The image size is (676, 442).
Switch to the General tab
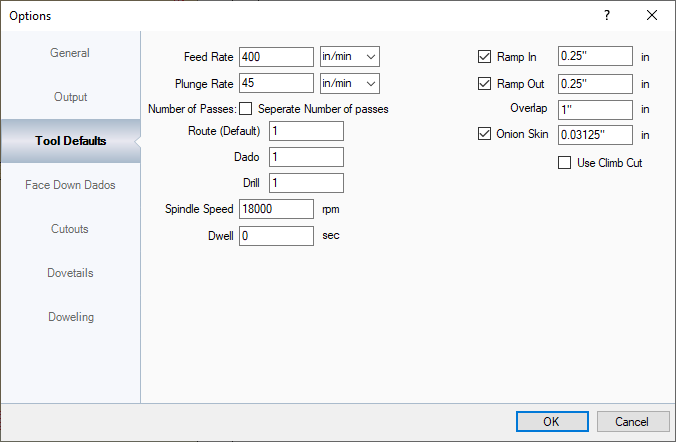[70, 53]
